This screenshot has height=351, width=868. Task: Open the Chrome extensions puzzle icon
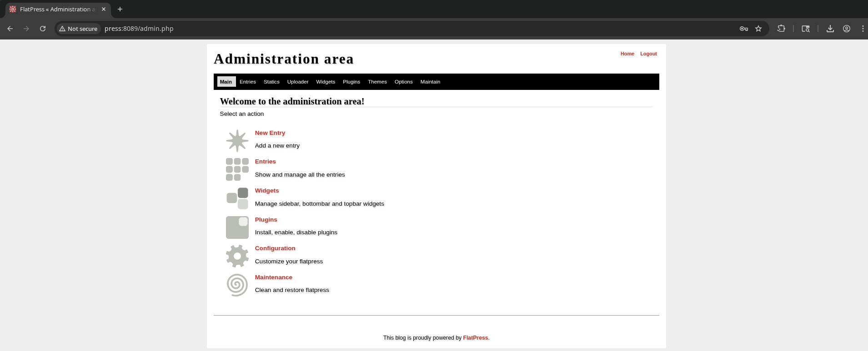coord(781,29)
